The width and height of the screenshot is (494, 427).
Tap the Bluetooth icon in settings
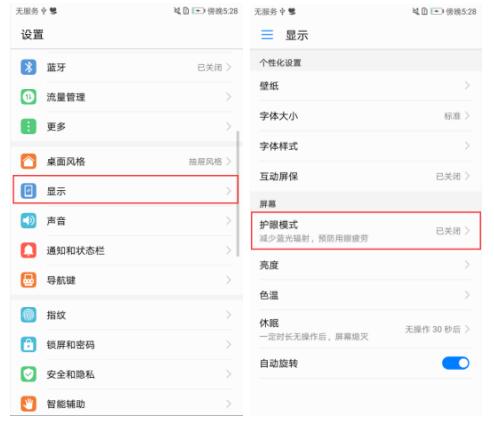(x=28, y=67)
